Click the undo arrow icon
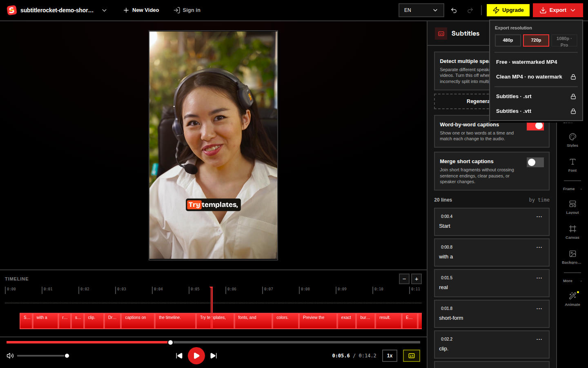The image size is (588, 368). 454,10
